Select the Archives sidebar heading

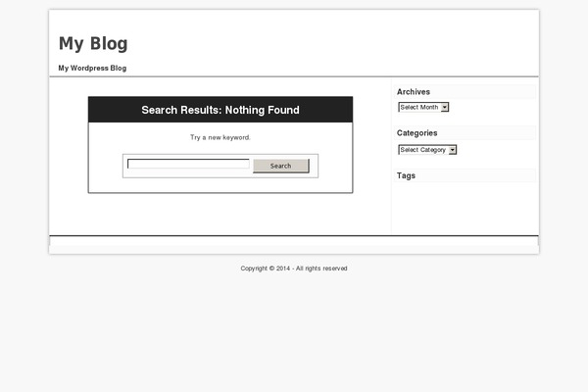point(414,92)
